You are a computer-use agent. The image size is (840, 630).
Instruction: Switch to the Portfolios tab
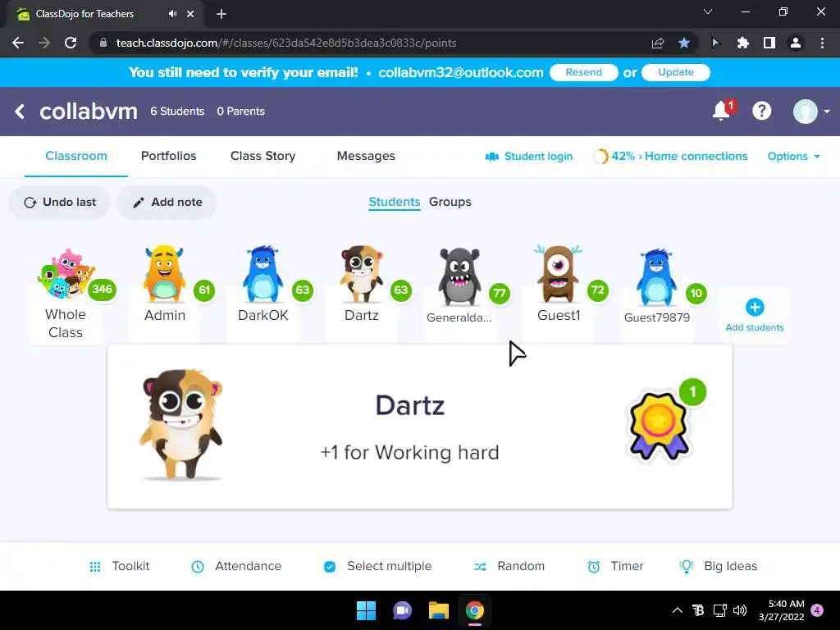[x=169, y=156]
